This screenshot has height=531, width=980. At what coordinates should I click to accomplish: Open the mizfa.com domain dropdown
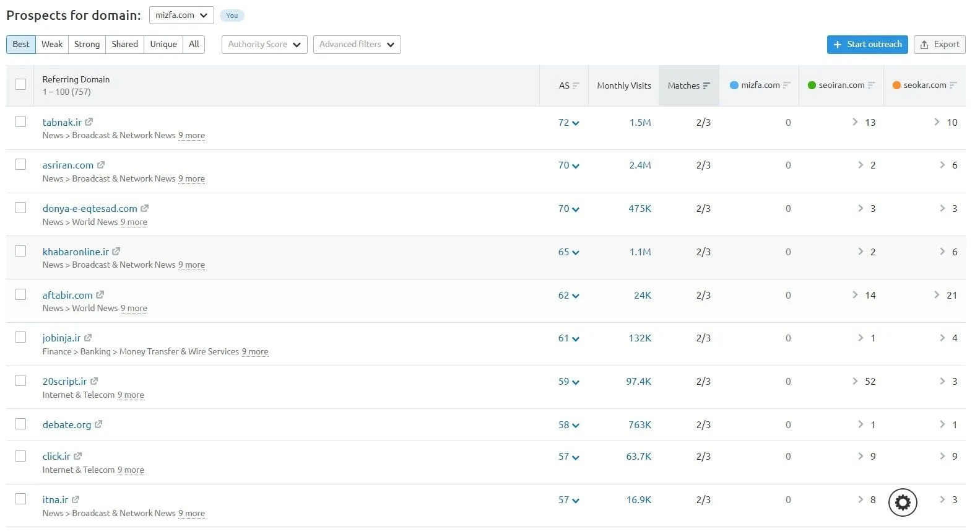coord(181,15)
